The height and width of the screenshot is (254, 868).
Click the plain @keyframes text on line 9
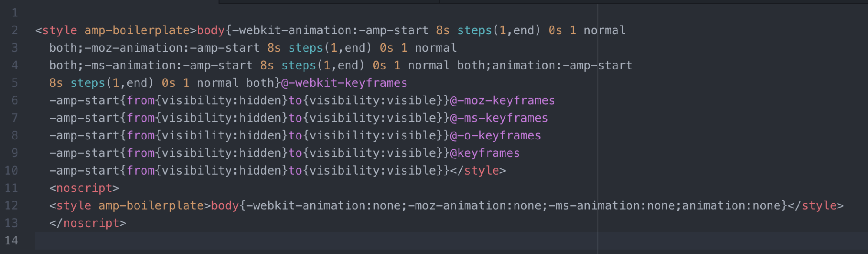tap(485, 153)
